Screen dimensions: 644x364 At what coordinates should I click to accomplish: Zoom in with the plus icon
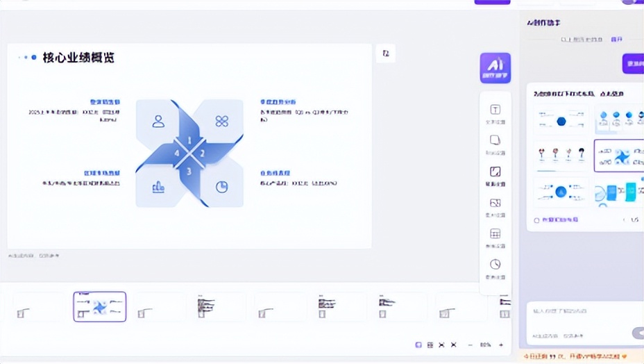pos(501,345)
